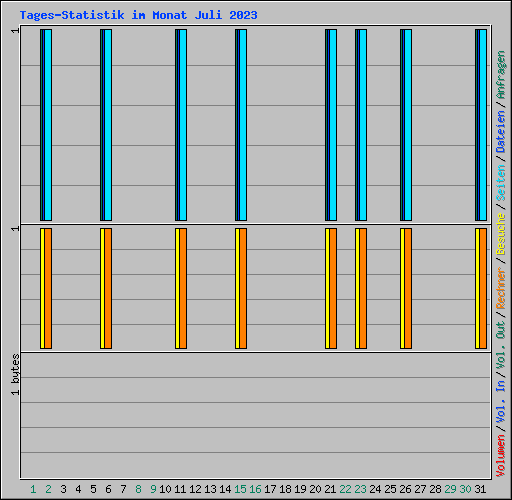Click the orange bar for day 31
The height and width of the screenshot is (500, 512).
pyautogui.click(x=483, y=289)
